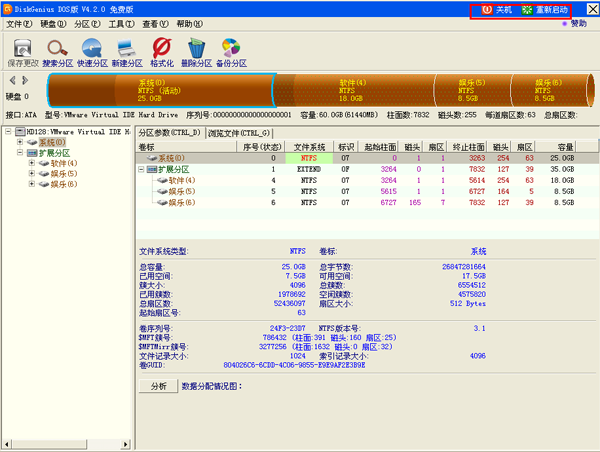Select 系统(0) in the left tree
600x452 pixels.
click(x=52, y=142)
